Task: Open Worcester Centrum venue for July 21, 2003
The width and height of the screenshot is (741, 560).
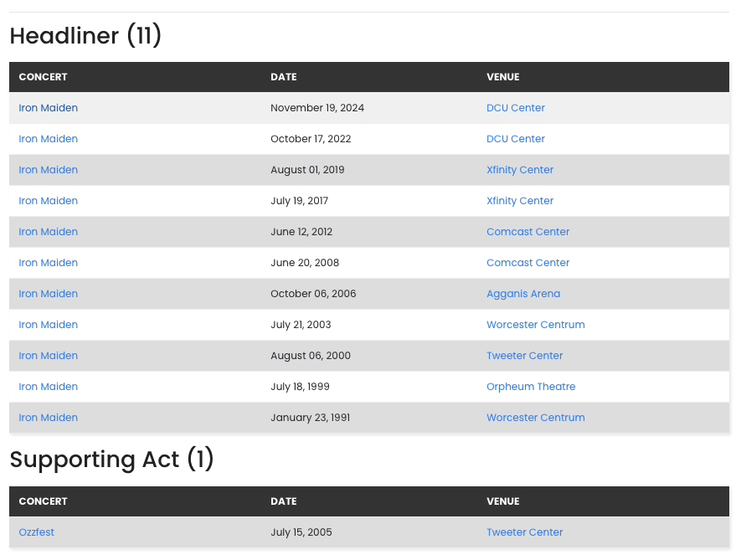Action: coord(535,325)
